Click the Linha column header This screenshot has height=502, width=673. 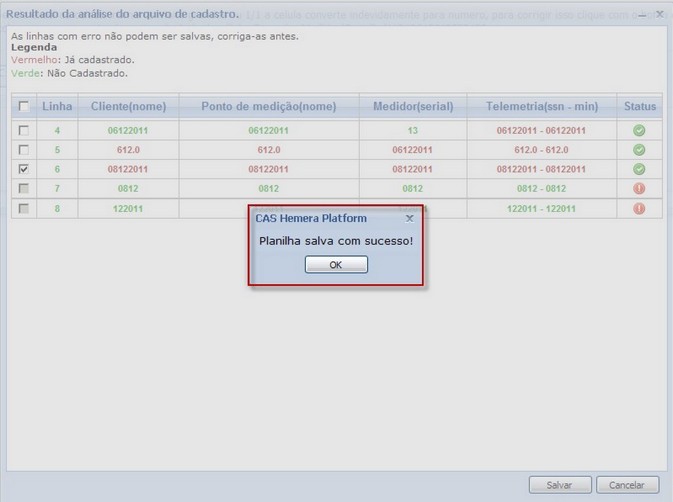pyautogui.click(x=57, y=107)
